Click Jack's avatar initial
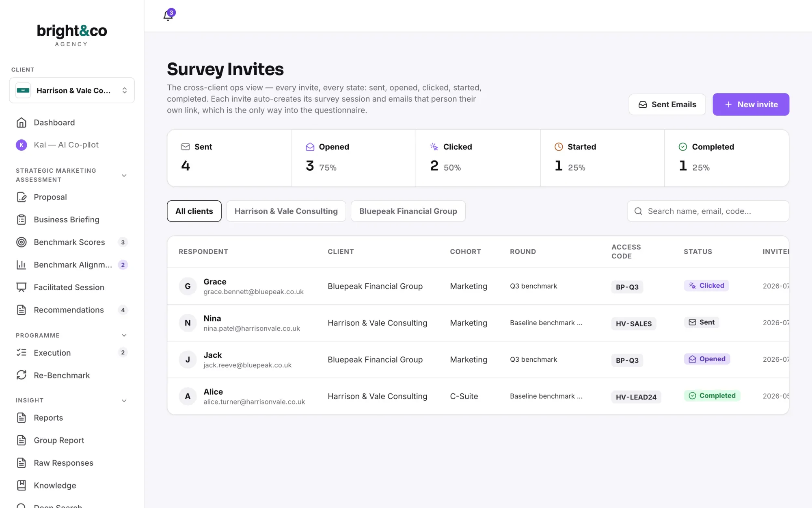Screen dimensions: 812x508 point(188,360)
